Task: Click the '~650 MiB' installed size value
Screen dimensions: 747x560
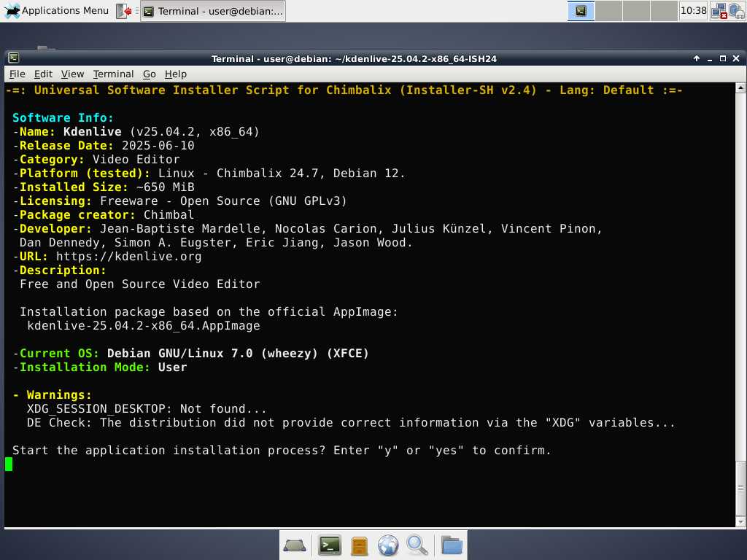Action: (x=166, y=187)
